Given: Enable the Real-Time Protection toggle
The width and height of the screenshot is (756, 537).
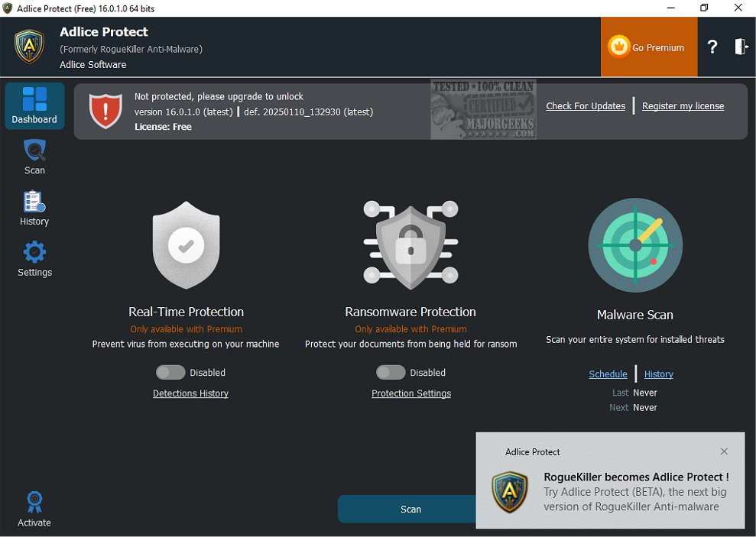Looking at the screenshot, I should (170, 373).
